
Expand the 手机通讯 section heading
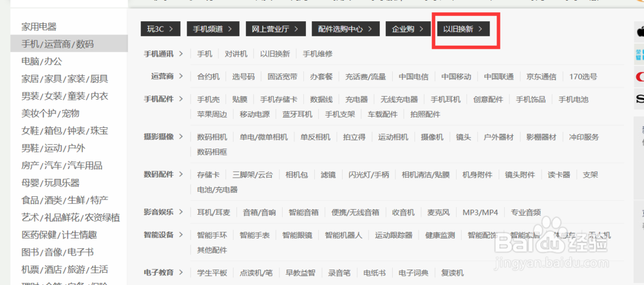pos(164,53)
